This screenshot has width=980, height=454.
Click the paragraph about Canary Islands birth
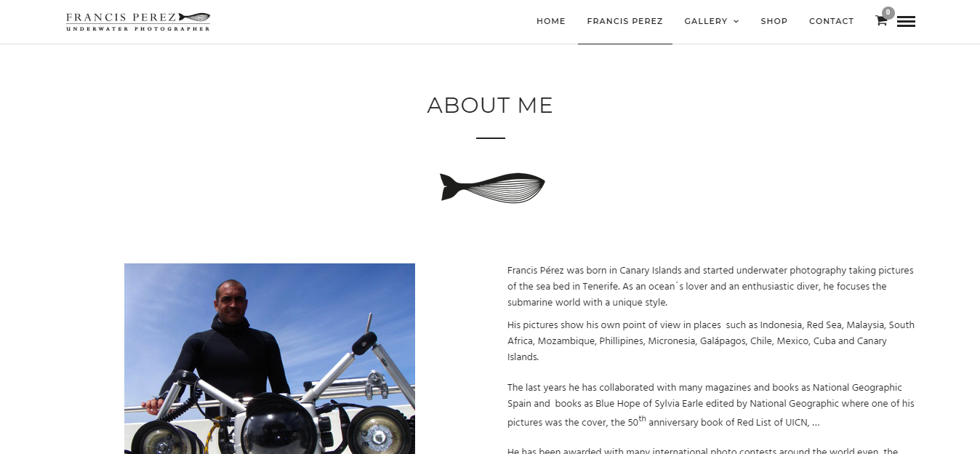[x=710, y=287]
